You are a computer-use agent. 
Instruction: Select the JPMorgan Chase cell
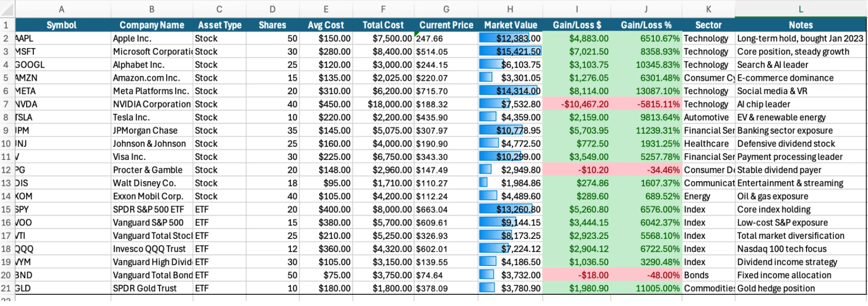[152, 130]
